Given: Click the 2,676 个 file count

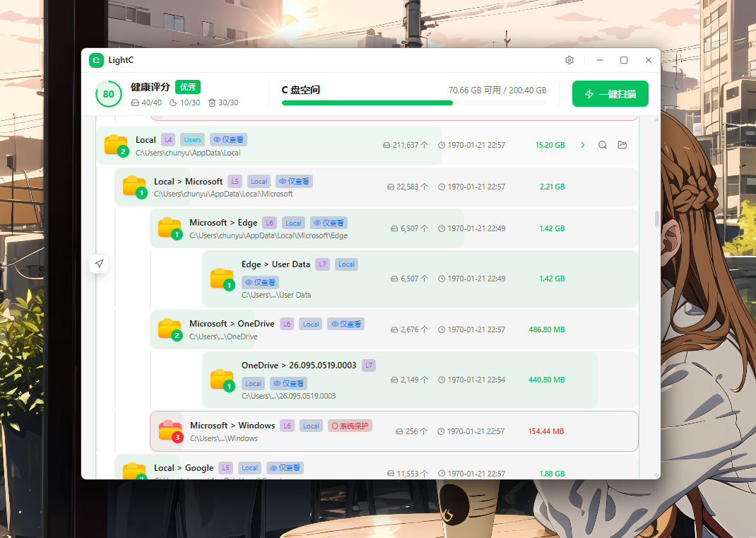Looking at the screenshot, I should pyautogui.click(x=409, y=329).
